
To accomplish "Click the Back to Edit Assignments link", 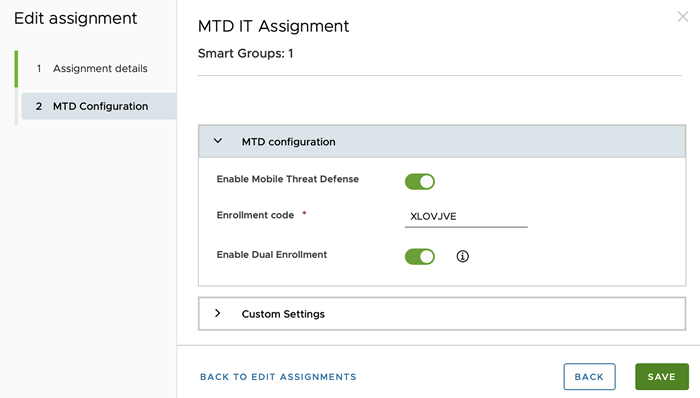I will coord(278,377).
